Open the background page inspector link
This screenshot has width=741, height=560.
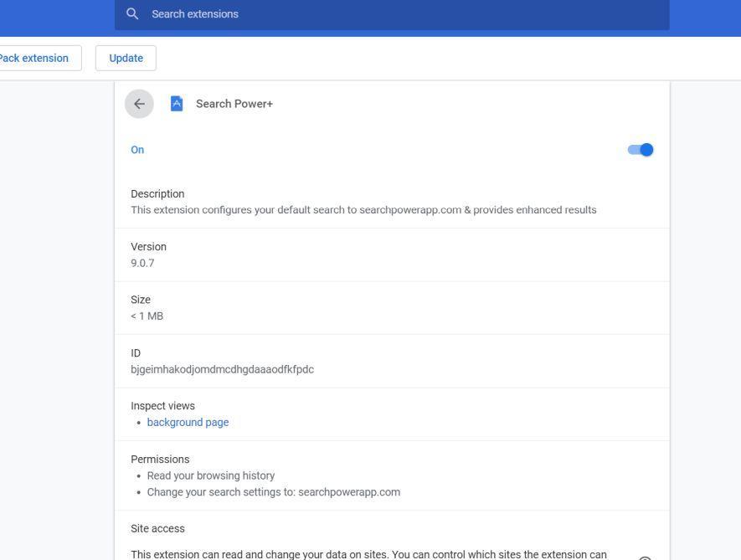(188, 422)
